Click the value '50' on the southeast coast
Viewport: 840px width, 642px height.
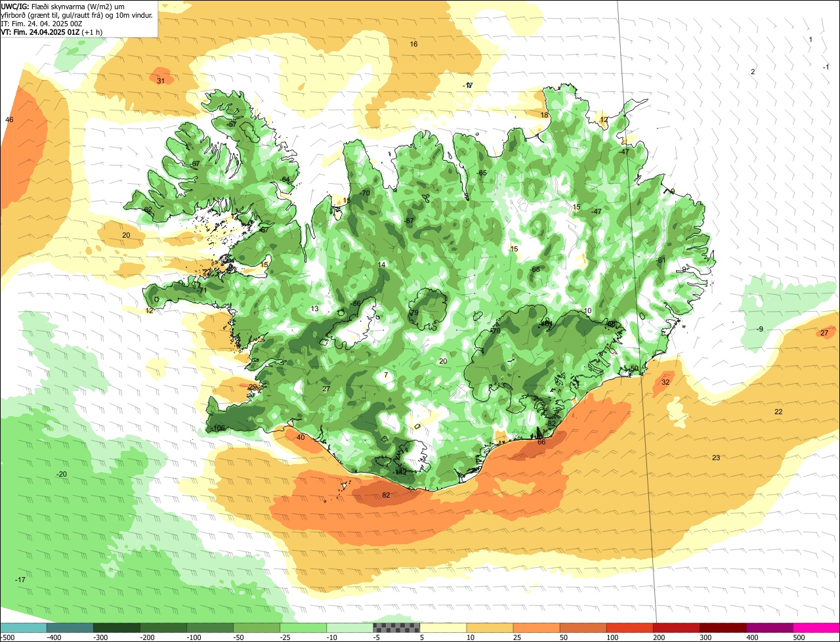point(634,369)
